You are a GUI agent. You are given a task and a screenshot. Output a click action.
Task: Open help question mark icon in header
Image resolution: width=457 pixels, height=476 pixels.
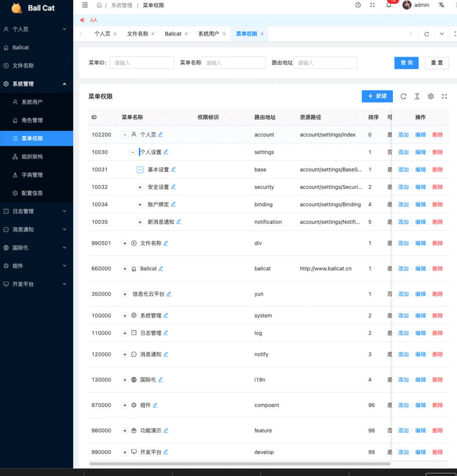click(358, 5)
